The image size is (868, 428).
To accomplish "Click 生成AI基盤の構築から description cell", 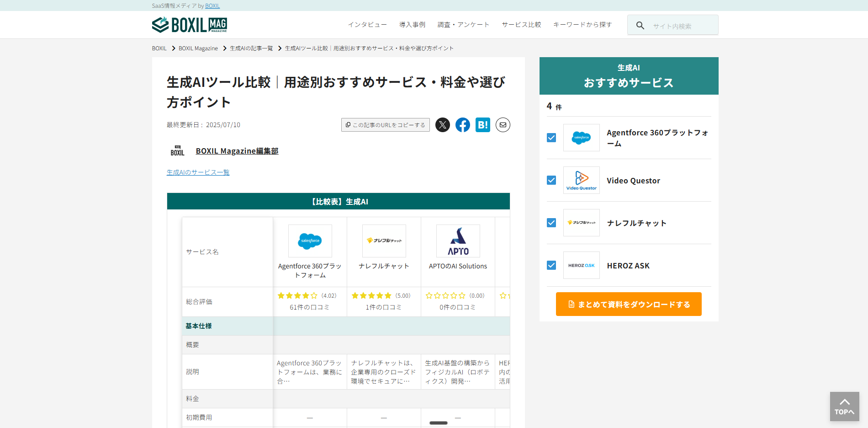I will [458, 372].
